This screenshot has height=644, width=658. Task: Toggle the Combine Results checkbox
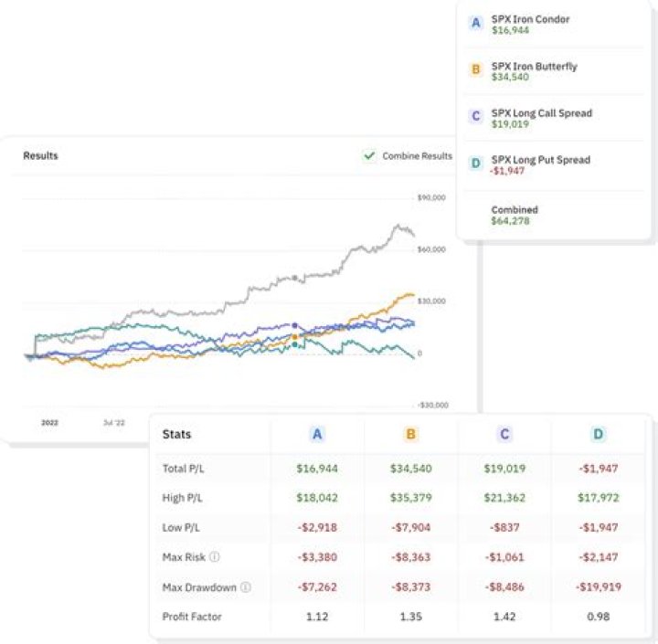pos(369,156)
